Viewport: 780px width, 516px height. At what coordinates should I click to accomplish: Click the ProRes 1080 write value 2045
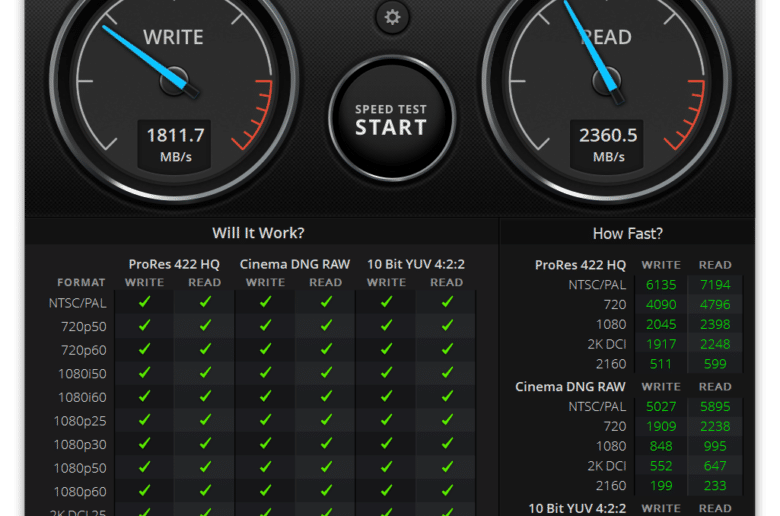point(661,324)
